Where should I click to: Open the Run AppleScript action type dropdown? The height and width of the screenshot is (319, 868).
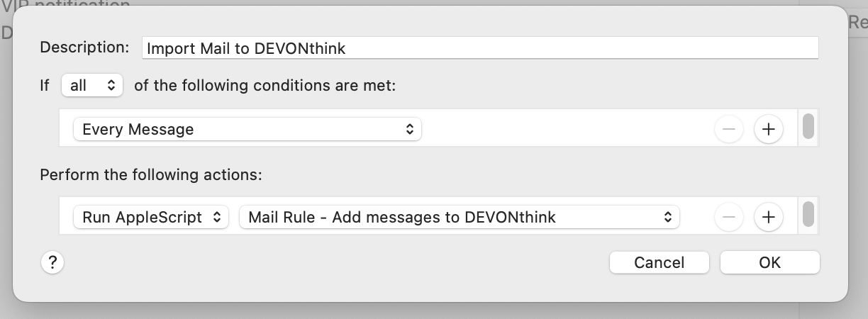(x=151, y=217)
